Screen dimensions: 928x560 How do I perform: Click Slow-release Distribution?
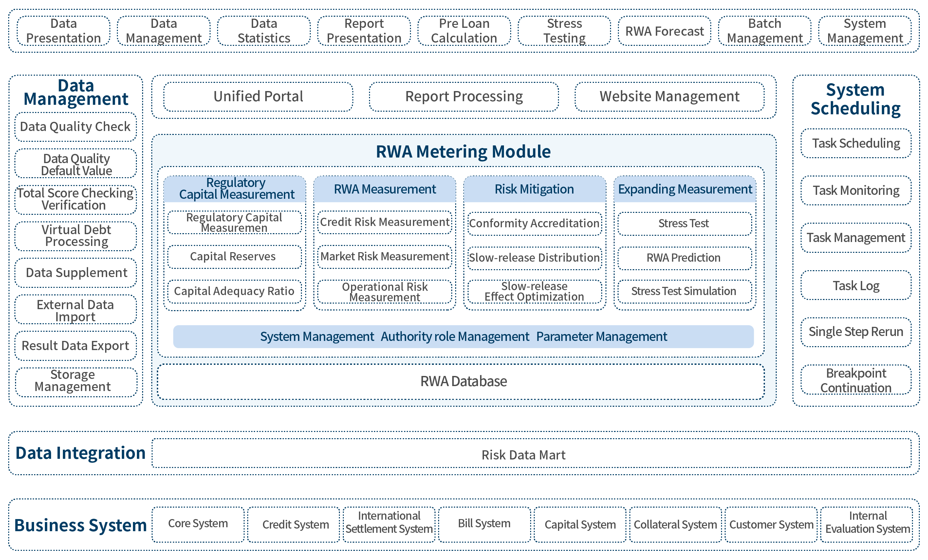(x=535, y=258)
